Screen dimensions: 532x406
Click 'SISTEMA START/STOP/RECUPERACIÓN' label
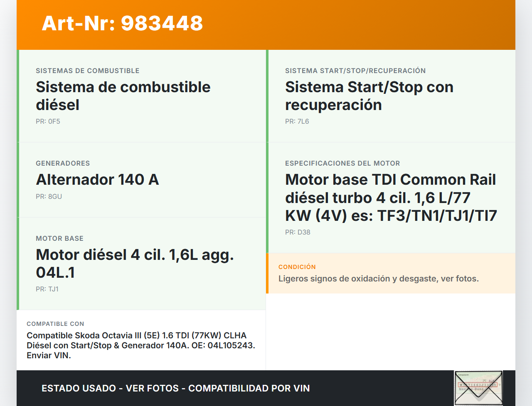coord(355,71)
